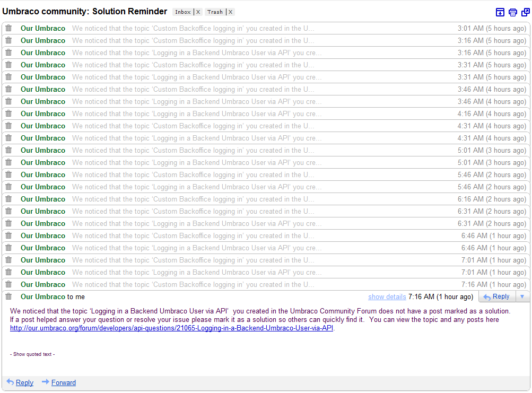Click the Reply button beside 7:16 AM timestamp
The image size is (532, 393).
(x=497, y=296)
